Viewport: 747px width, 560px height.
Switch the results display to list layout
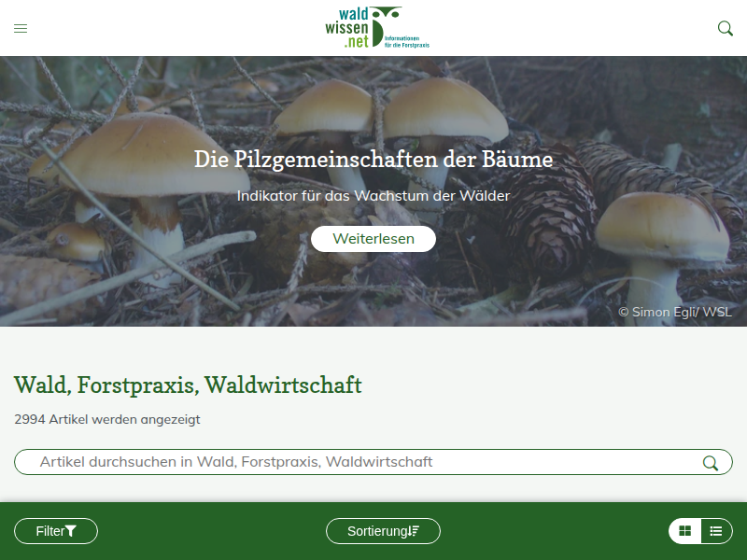pos(715,530)
